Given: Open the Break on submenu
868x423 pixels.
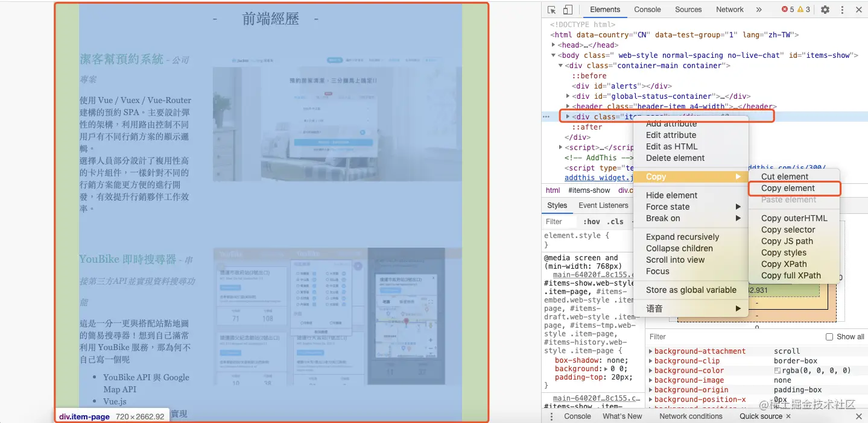Looking at the screenshot, I should click(x=691, y=218).
